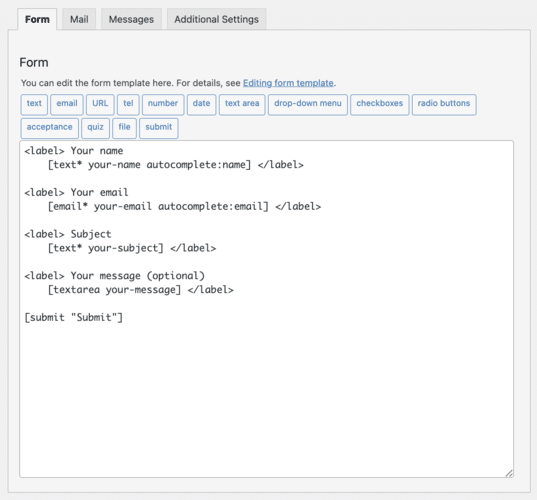Insert a number tag
The height and width of the screenshot is (500, 537).
pyautogui.click(x=163, y=104)
